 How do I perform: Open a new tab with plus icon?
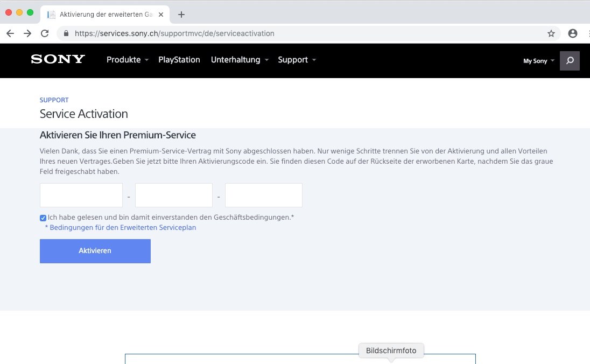coord(181,15)
